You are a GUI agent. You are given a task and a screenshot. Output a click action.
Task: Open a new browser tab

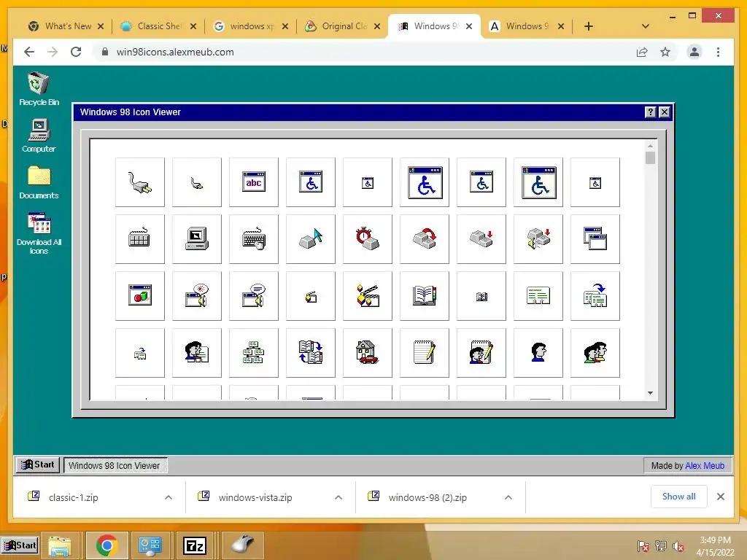pos(589,26)
